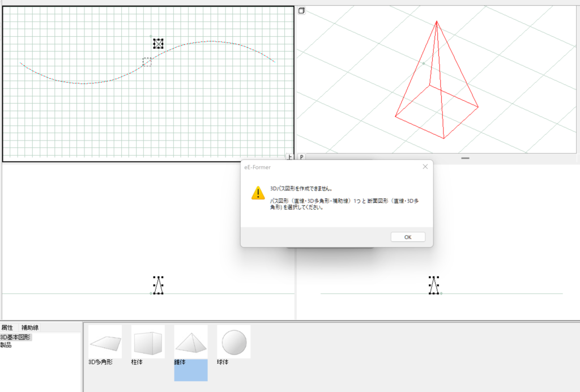Select the 錐体 pyramid shape icon
580x392 pixels.
(x=191, y=342)
